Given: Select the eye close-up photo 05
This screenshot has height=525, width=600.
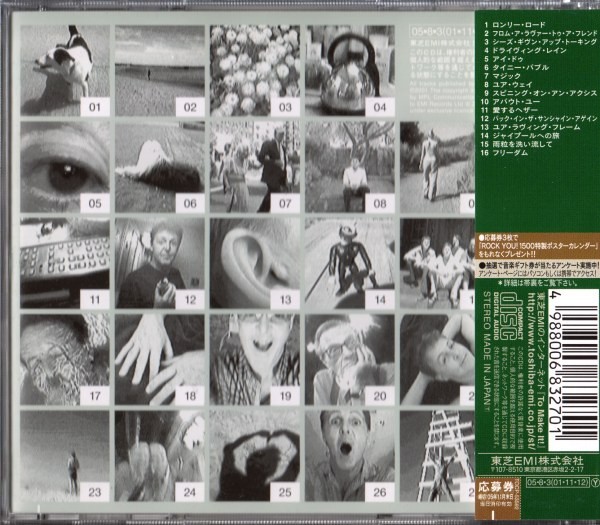Looking at the screenshot, I should (x=65, y=167).
